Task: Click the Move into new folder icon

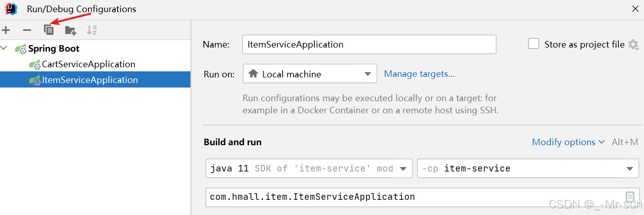Action: pos(70,30)
